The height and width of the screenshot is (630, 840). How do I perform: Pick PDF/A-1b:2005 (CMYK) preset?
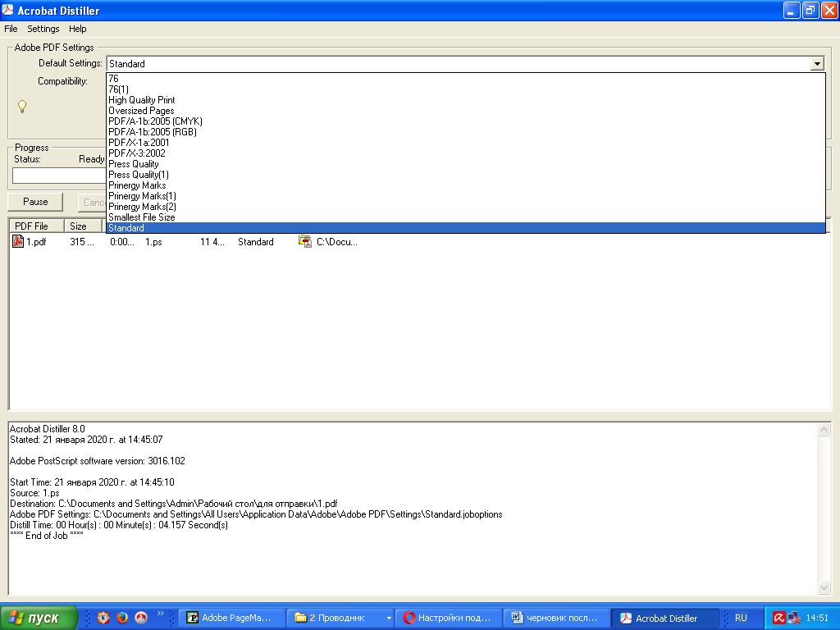coord(466,121)
